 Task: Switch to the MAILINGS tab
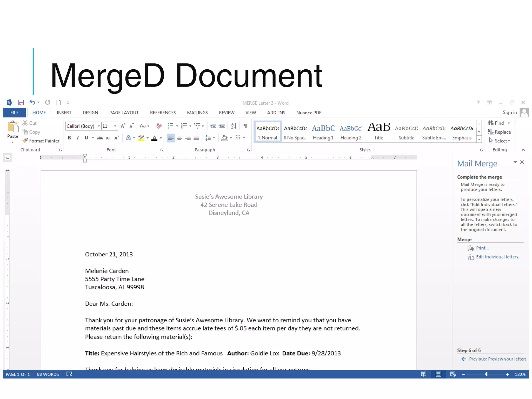pyautogui.click(x=197, y=113)
